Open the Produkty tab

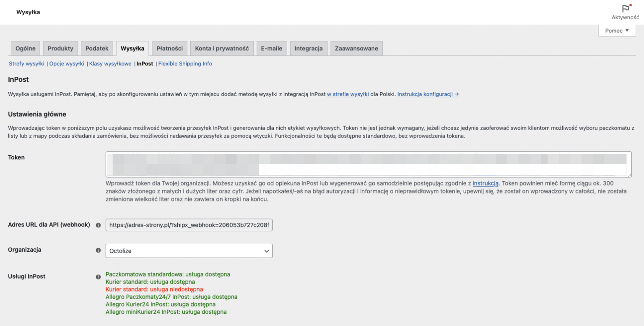point(60,48)
